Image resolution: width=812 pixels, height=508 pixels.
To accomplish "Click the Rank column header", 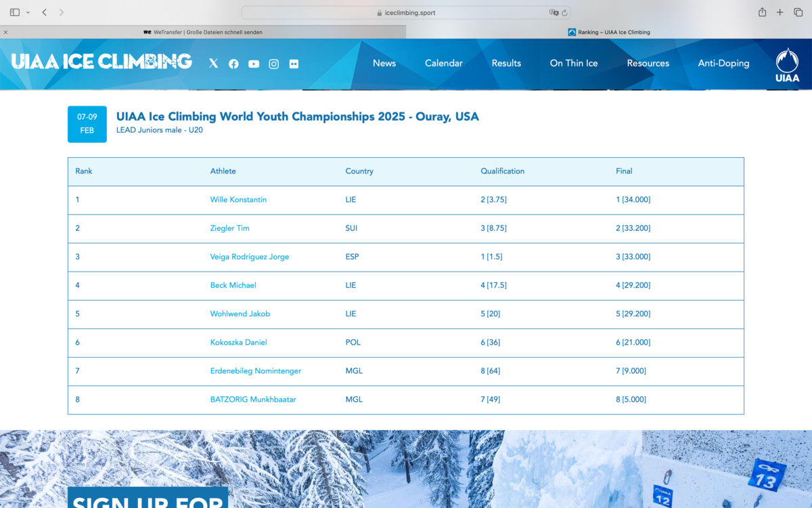I will click(84, 171).
